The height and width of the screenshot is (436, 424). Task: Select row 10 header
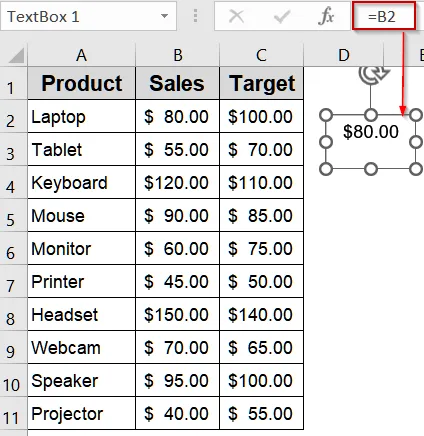[13, 380]
